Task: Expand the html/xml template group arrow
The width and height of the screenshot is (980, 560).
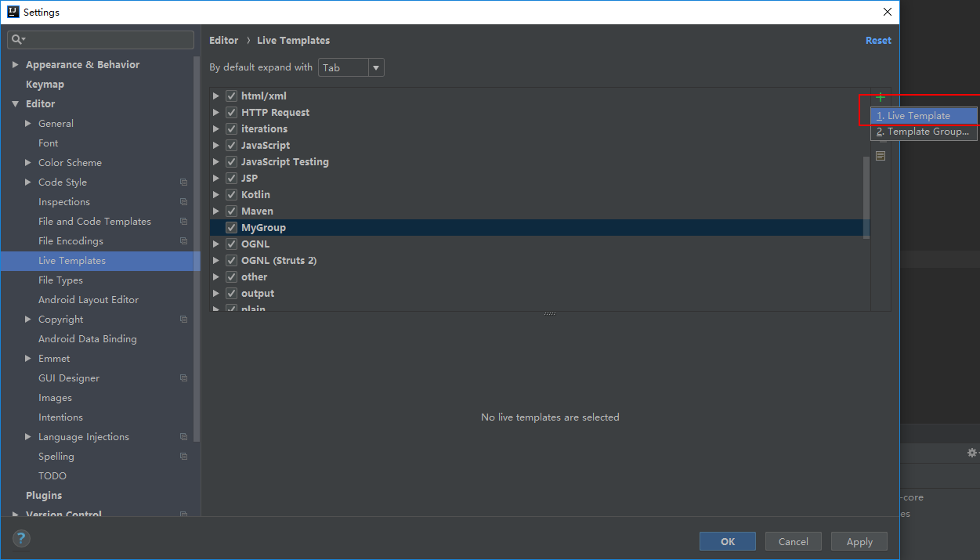Action: pyautogui.click(x=217, y=96)
